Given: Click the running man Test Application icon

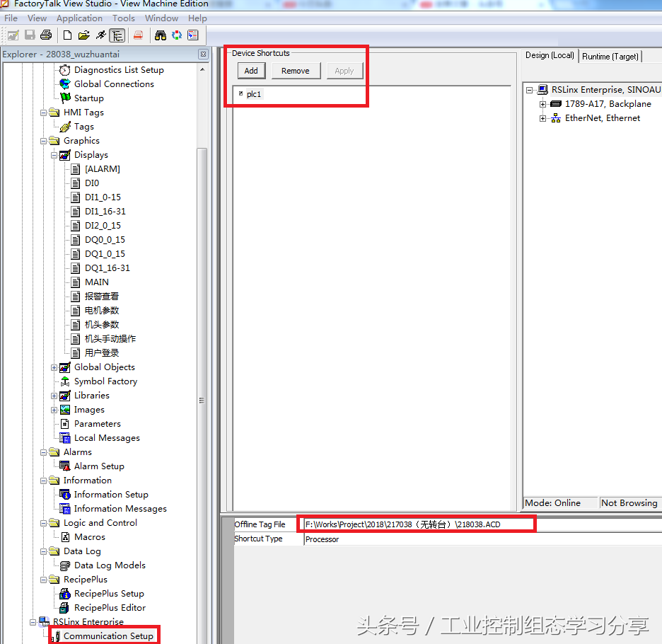Looking at the screenshot, I should (x=100, y=35).
